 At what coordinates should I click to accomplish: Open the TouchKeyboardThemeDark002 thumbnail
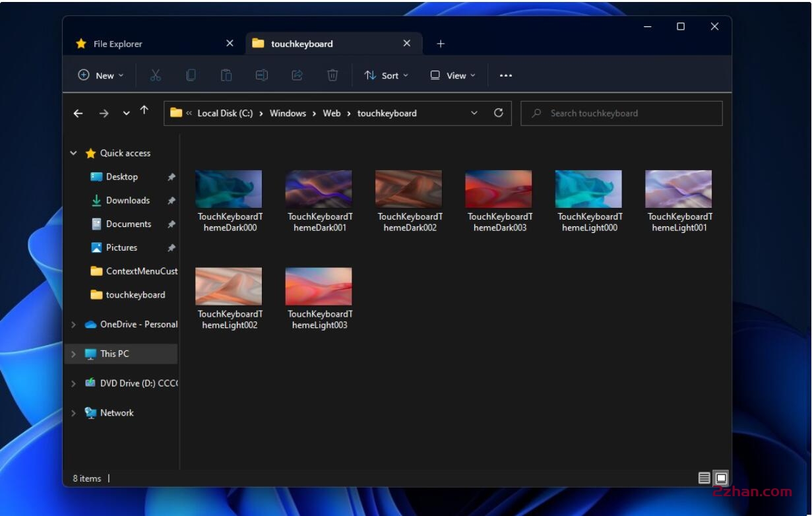coord(408,188)
